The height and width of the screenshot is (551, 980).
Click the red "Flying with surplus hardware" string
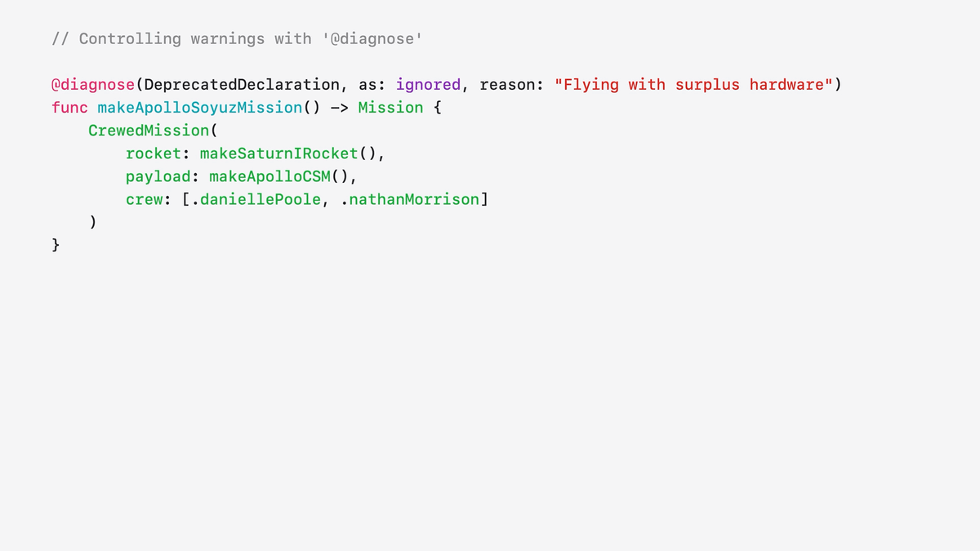coord(693,85)
